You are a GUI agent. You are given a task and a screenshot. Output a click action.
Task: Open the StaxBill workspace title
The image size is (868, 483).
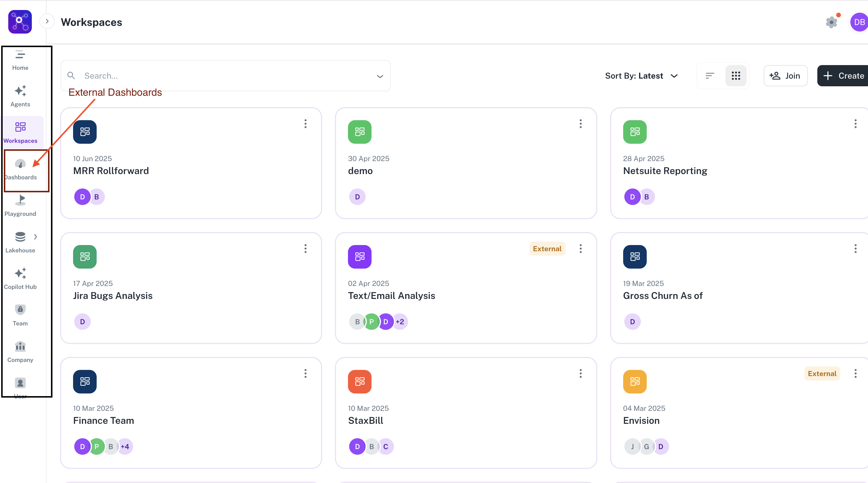(x=366, y=420)
